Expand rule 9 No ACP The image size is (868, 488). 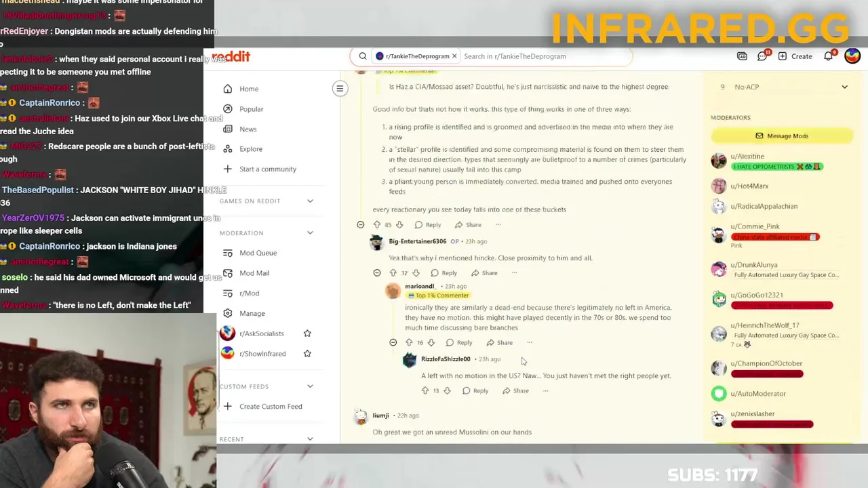(844, 87)
